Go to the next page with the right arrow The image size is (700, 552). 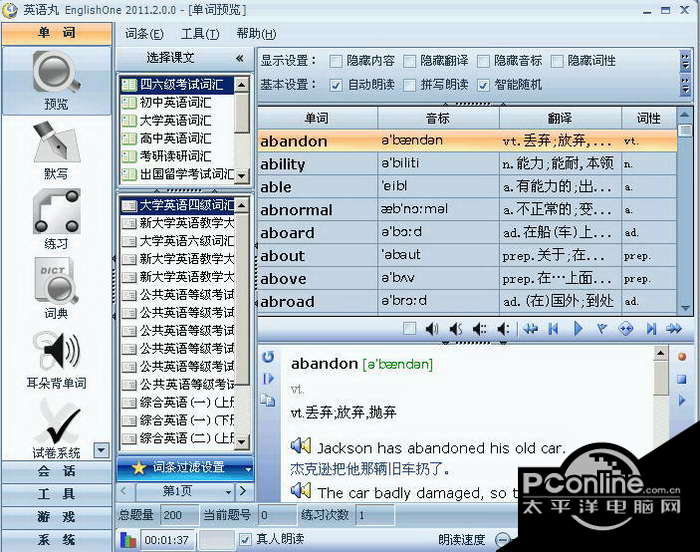(x=243, y=491)
